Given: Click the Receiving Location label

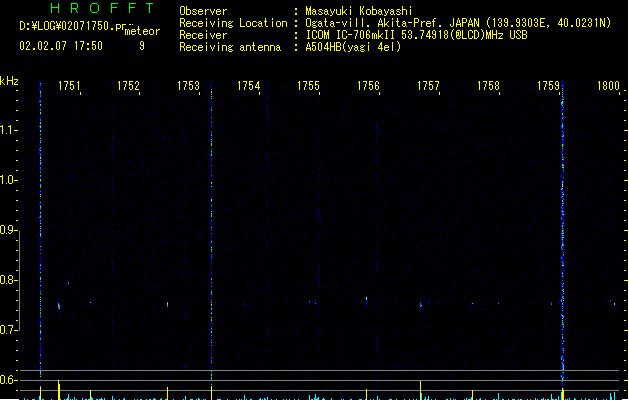Looking at the screenshot, I should point(233,23).
